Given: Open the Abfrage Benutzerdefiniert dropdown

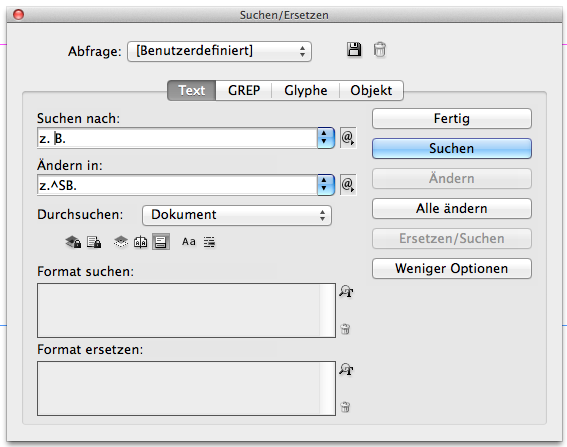Looking at the screenshot, I should pos(219,51).
